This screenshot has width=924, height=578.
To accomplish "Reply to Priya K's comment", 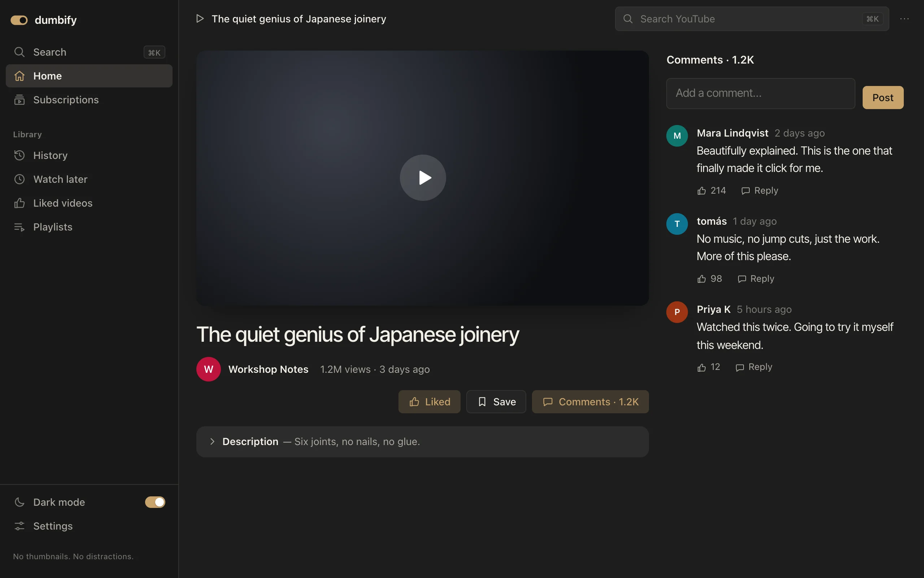I will pyautogui.click(x=754, y=367).
